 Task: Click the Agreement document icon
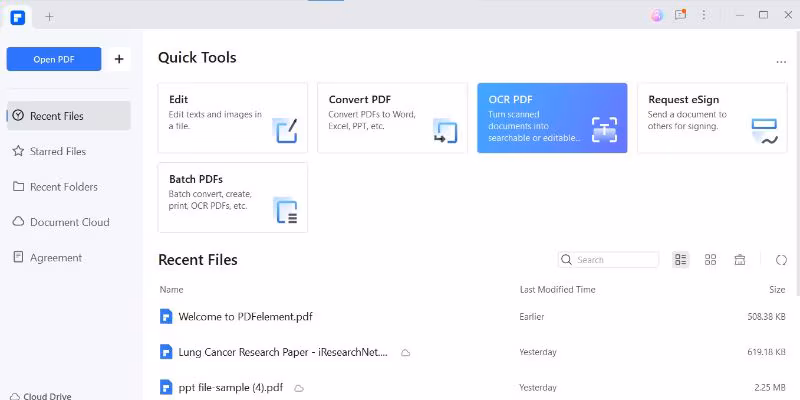pyautogui.click(x=18, y=257)
